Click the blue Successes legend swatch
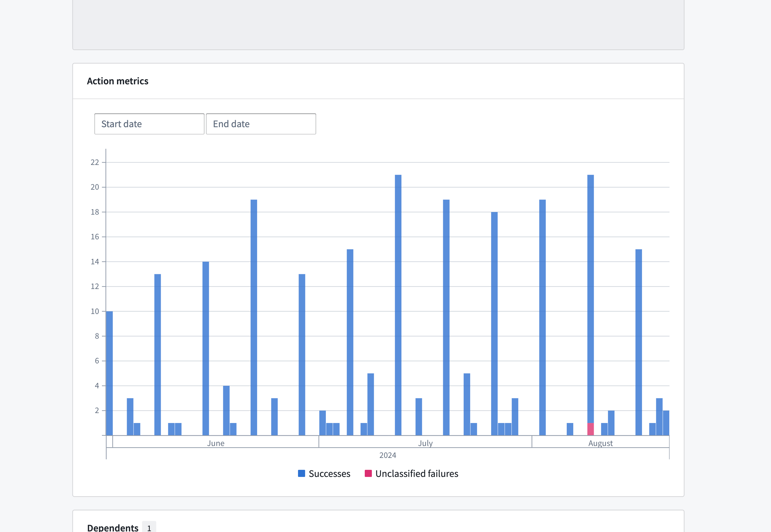 [301, 473]
